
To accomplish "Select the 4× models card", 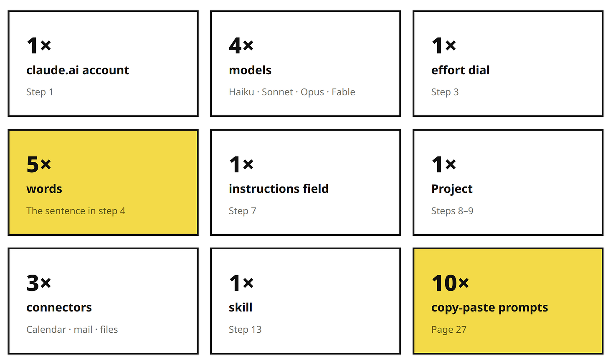I will [306, 64].
